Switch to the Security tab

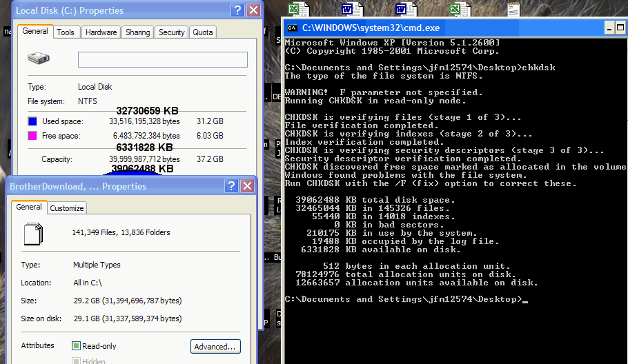click(x=171, y=32)
